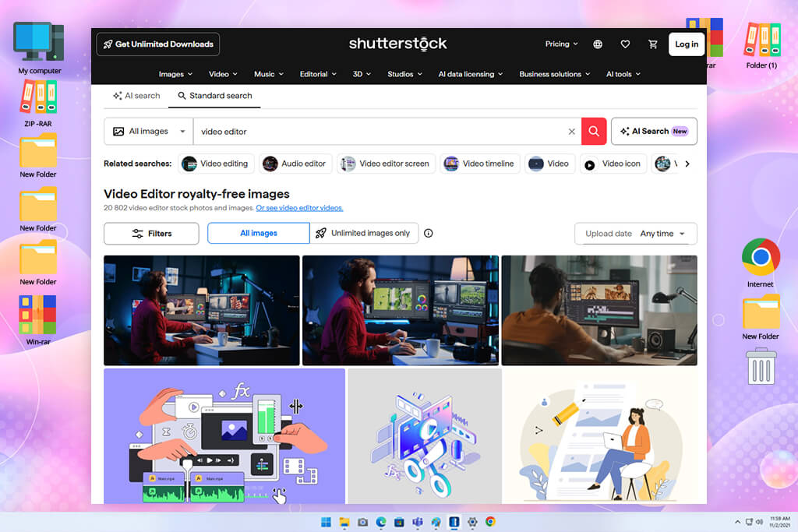Expand the AI tools menu
The image size is (798, 532).
(623, 74)
